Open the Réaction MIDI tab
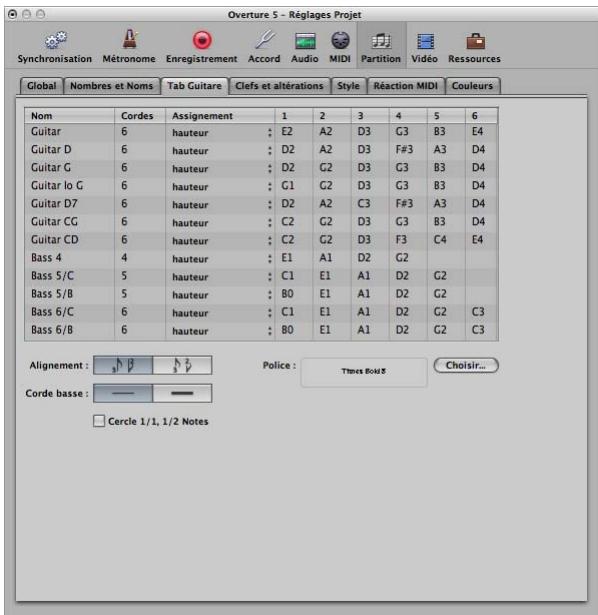 click(405, 86)
